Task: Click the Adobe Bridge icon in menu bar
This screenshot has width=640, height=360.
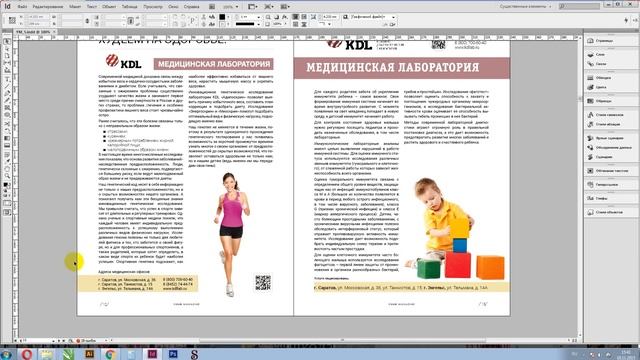Action: [x=212, y=7]
